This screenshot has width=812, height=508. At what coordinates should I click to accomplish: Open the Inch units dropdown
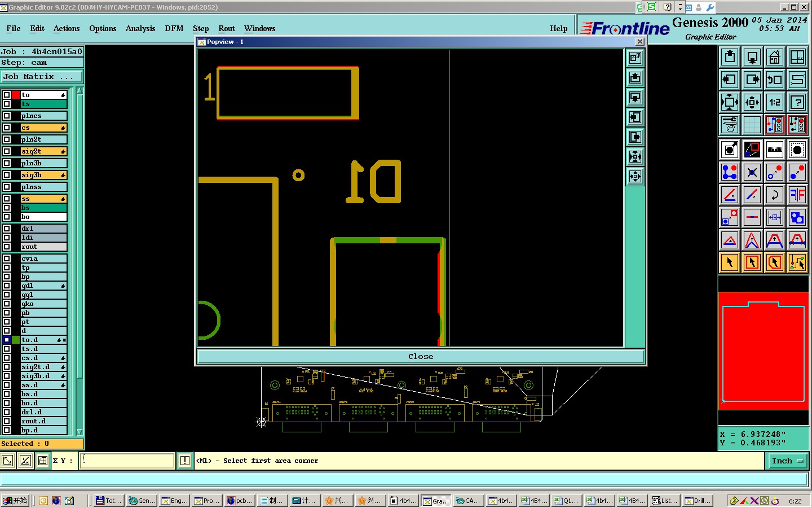tap(788, 461)
